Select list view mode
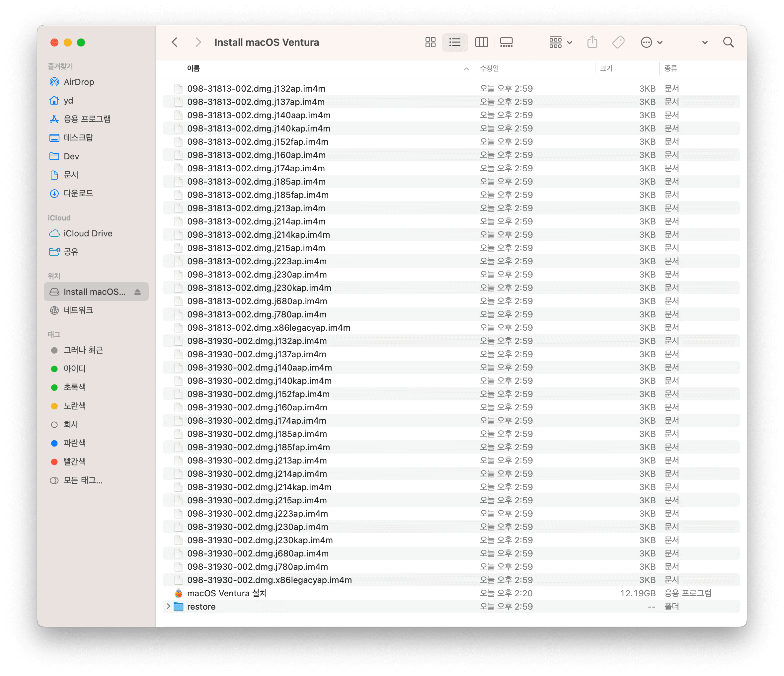Image resolution: width=784 pixels, height=676 pixels. [455, 42]
